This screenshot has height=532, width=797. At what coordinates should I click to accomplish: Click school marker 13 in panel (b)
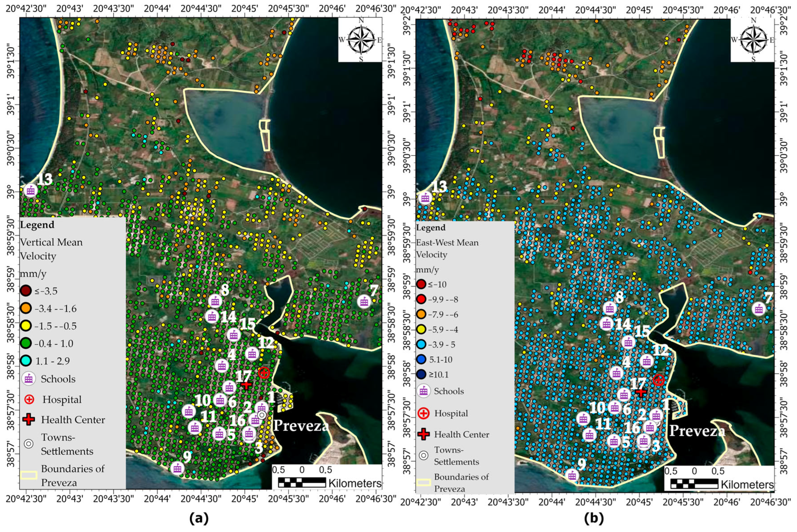425,198
